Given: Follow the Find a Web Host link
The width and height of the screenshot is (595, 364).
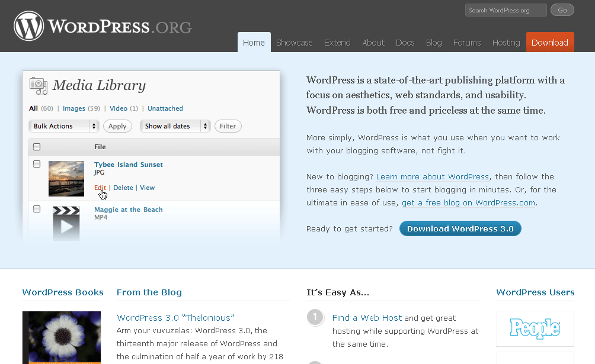Looking at the screenshot, I should (367, 318).
